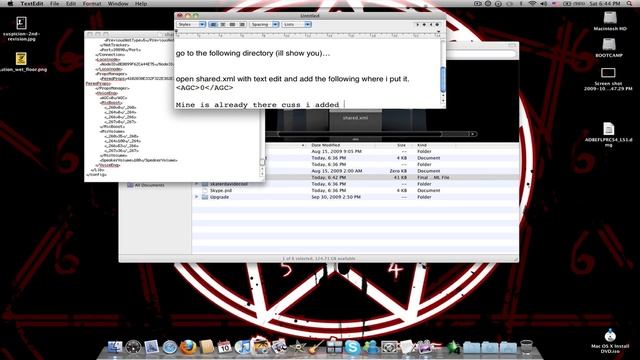
Task: Launch Firefox from the Dock
Action: pyautogui.click(x=188, y=347)
